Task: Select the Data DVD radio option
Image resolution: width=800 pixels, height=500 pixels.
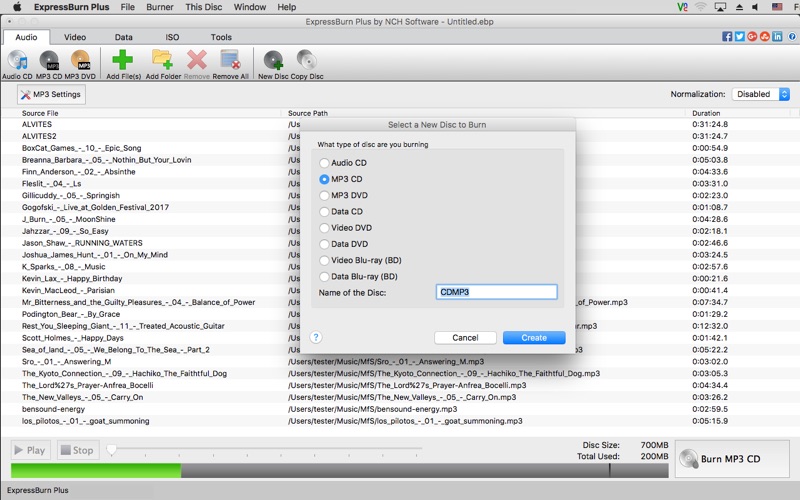Action: pos(324,244)
